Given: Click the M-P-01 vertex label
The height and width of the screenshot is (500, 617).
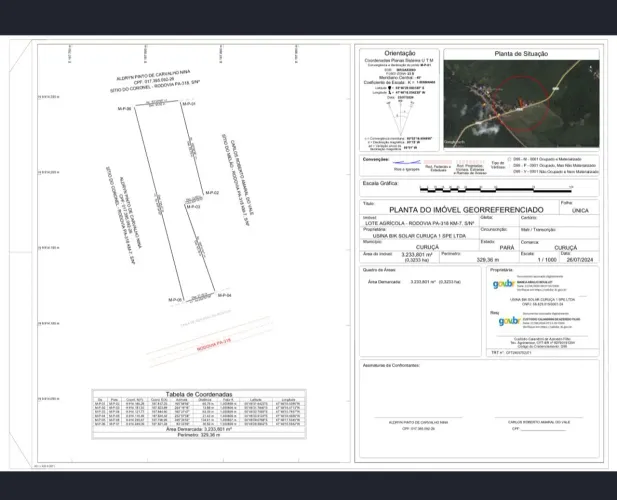Looking at the screenshot, I should point(188,104).
